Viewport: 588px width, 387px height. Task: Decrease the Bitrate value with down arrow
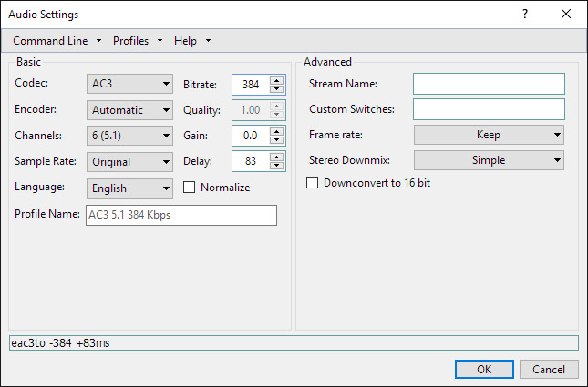(x=277, y=88)
